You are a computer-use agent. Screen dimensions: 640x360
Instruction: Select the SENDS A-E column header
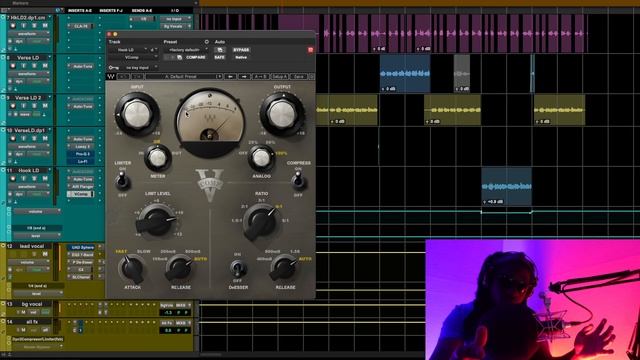point(142,10)
